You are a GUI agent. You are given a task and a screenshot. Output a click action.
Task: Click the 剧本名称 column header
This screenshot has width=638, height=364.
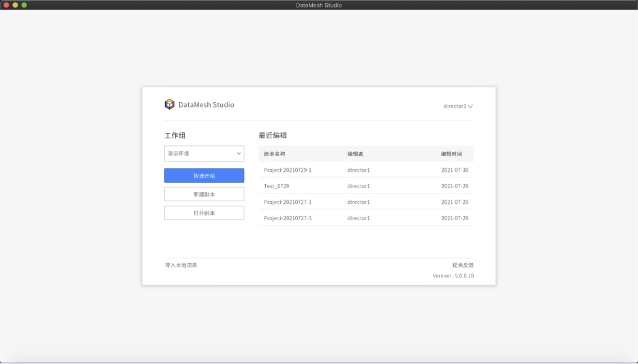tap(275, 154)
